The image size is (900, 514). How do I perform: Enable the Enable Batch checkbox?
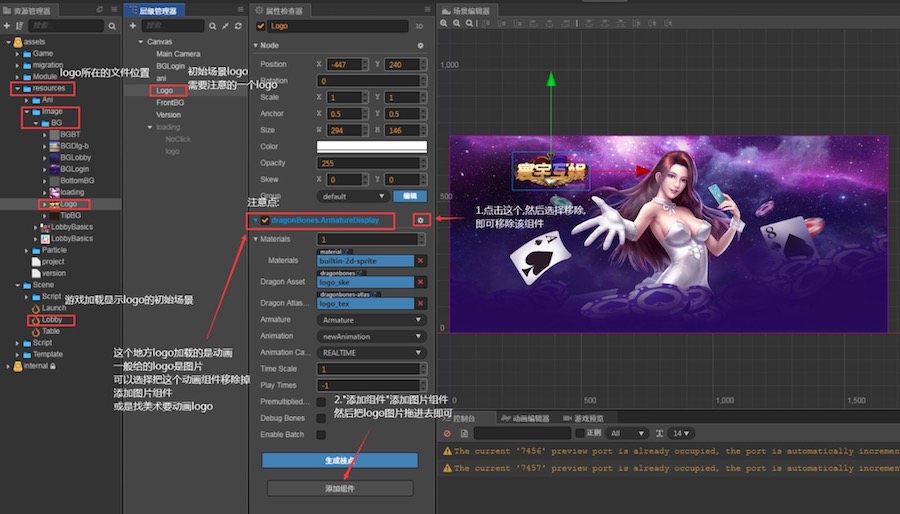pos(321,435)
